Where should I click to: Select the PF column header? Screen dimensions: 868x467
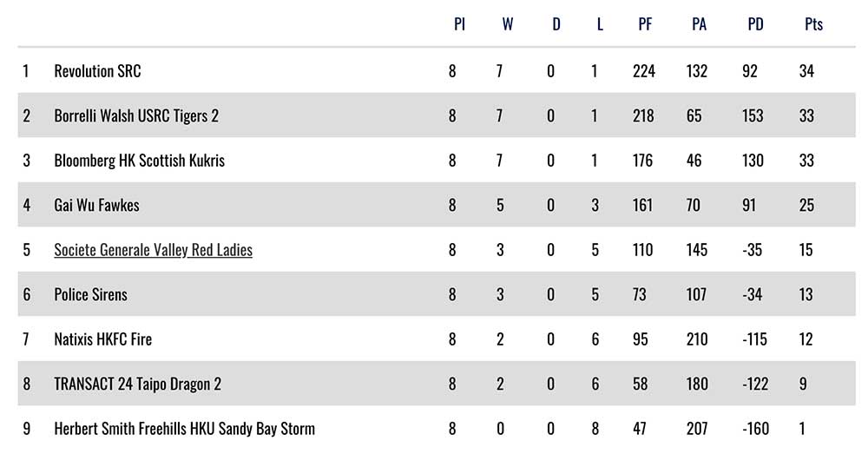pyautogui.click(x=645, y=24)
